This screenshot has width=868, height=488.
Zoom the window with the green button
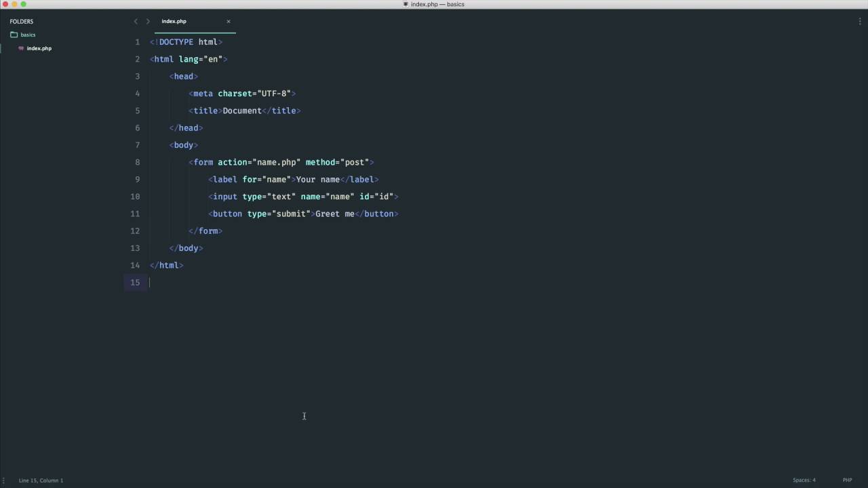pyautogui.click(x=23, y=4)
